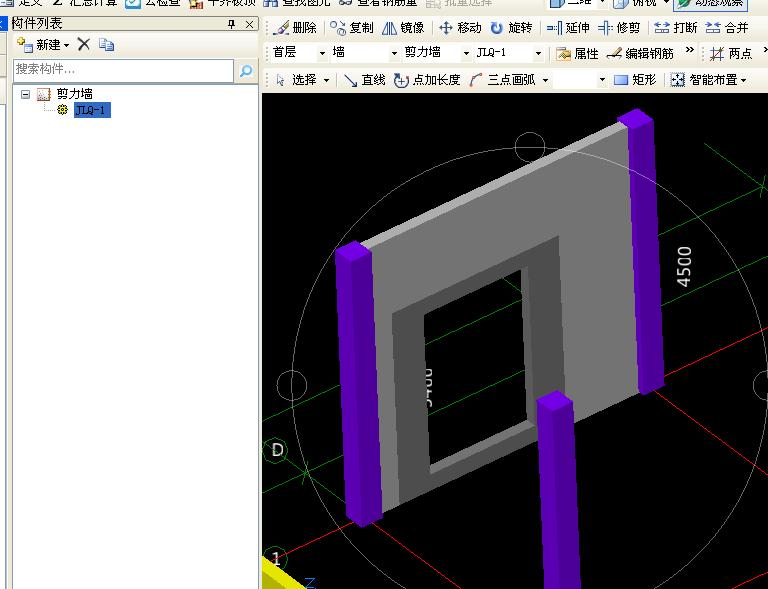Pick the 旋转 rotate tool

[511, 28]
